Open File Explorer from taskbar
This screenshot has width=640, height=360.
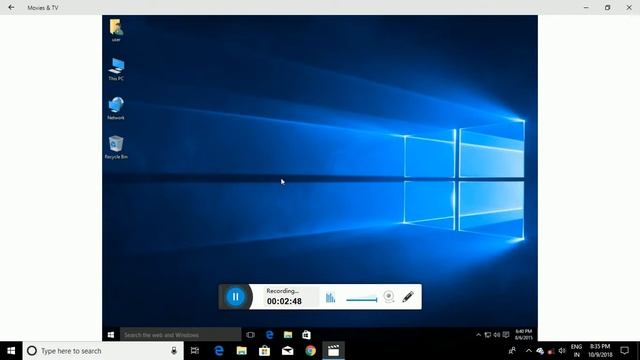[242, 351]
